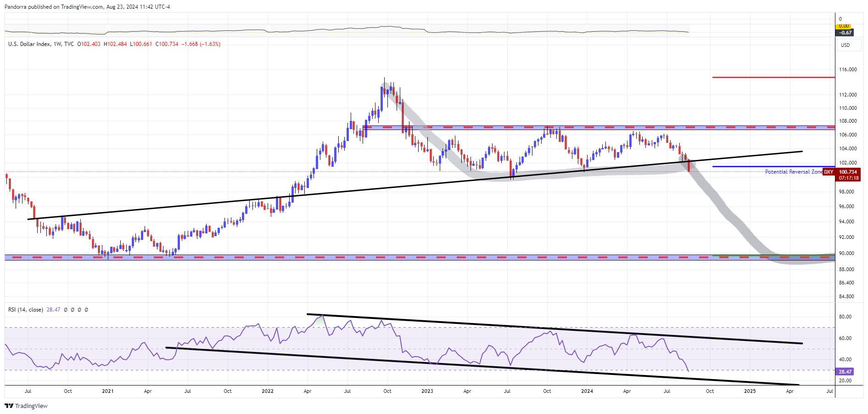Click the 108.000 price axis label
This screenshot has width=868, height=414.
point(848,121)
